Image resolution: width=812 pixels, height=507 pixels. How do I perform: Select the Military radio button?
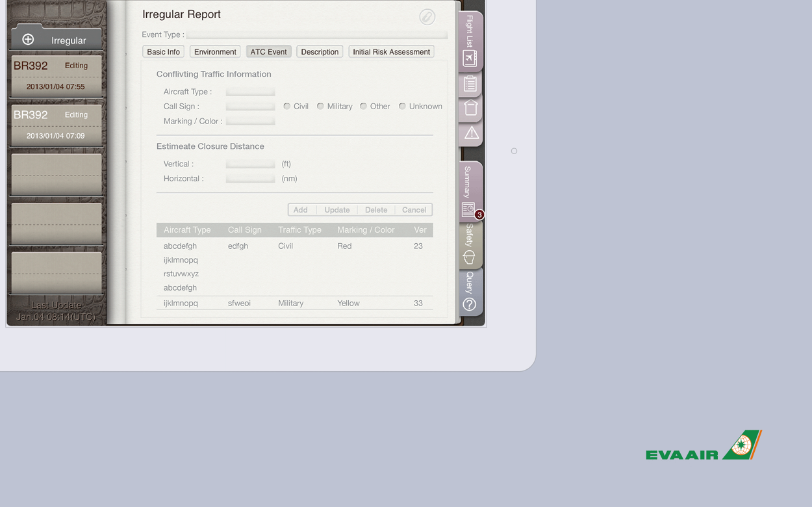(x=320, y=106)
